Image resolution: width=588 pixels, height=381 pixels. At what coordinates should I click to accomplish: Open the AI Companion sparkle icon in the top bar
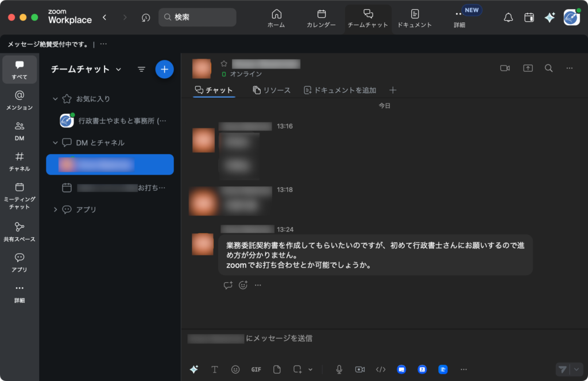(550, 18)
